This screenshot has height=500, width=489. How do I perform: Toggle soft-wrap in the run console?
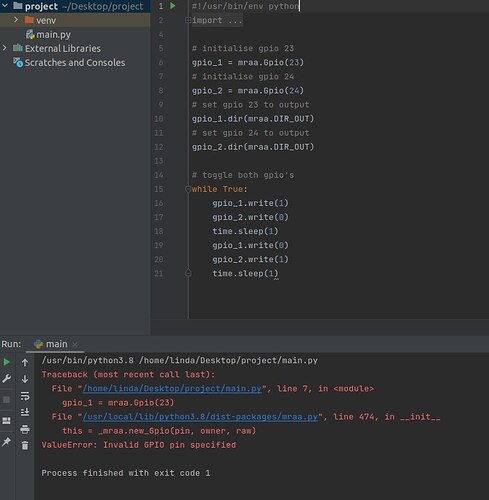(25, 396)
